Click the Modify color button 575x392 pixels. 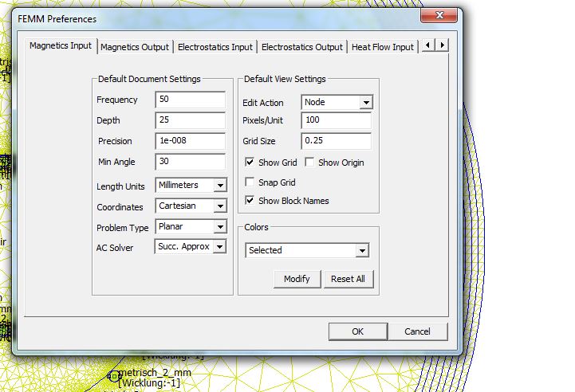tap(297, 279)
